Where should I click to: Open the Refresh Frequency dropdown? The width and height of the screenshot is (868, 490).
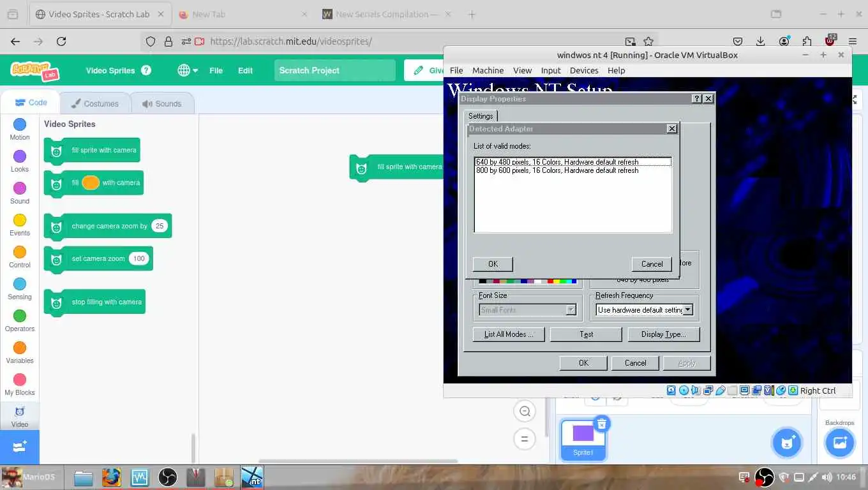(688, 310)
